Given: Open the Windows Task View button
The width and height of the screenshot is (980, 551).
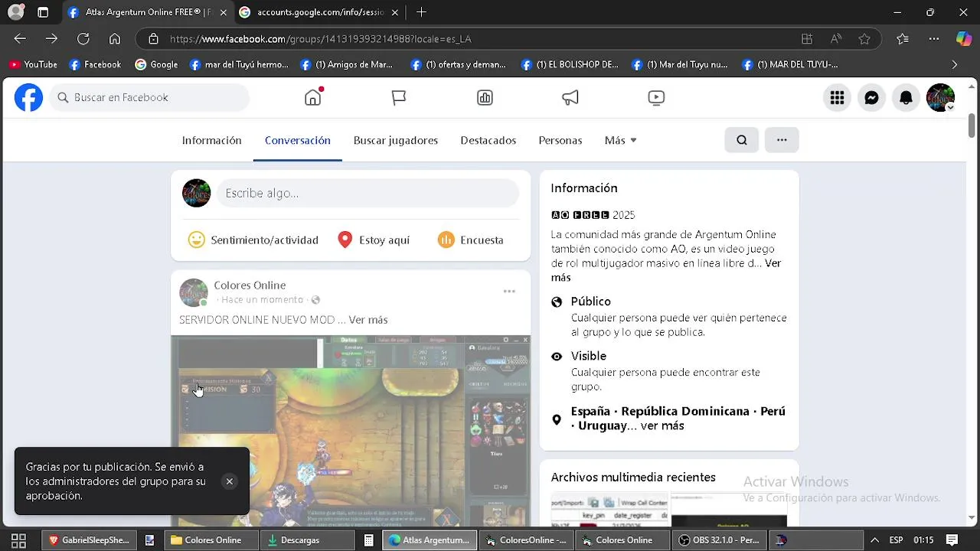Looking at the screenshot, I should coord(19,540).
